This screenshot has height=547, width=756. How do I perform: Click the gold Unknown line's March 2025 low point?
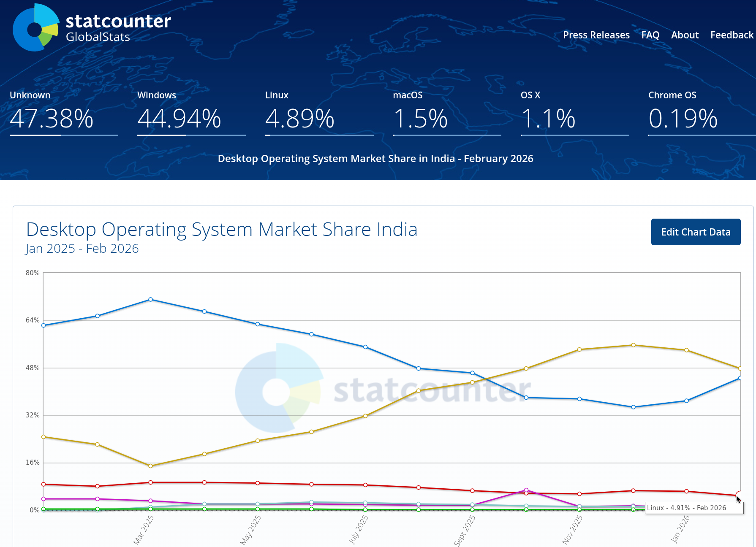coord(151,466)
